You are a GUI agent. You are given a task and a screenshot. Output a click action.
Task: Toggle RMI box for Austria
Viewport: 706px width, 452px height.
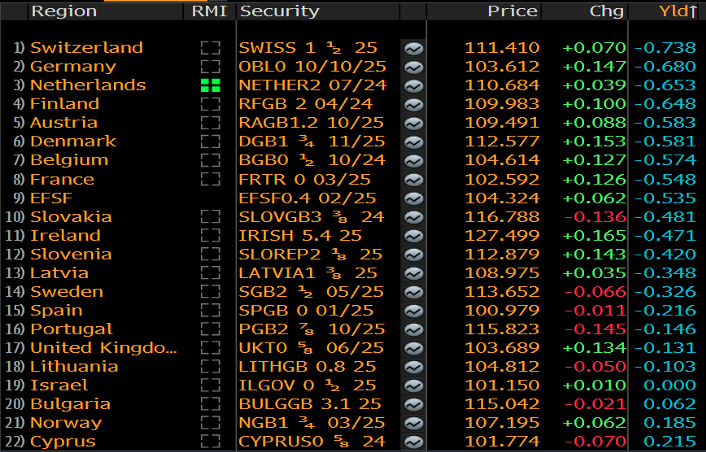point(210,122)
